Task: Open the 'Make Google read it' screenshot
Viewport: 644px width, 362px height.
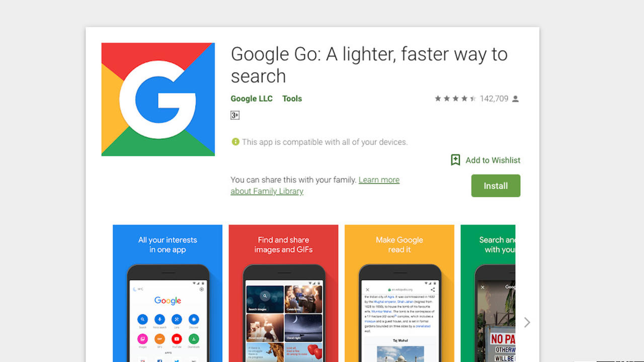Action: pyautogui.click(x=399, y=293)
